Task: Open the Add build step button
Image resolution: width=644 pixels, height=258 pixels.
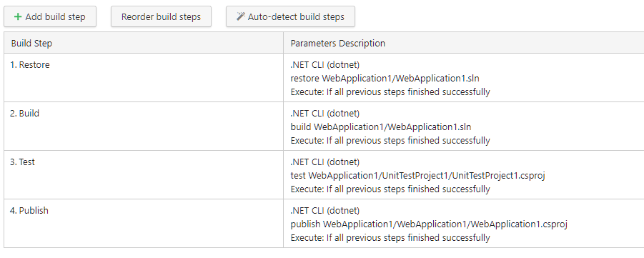Action: click(50, 17)
